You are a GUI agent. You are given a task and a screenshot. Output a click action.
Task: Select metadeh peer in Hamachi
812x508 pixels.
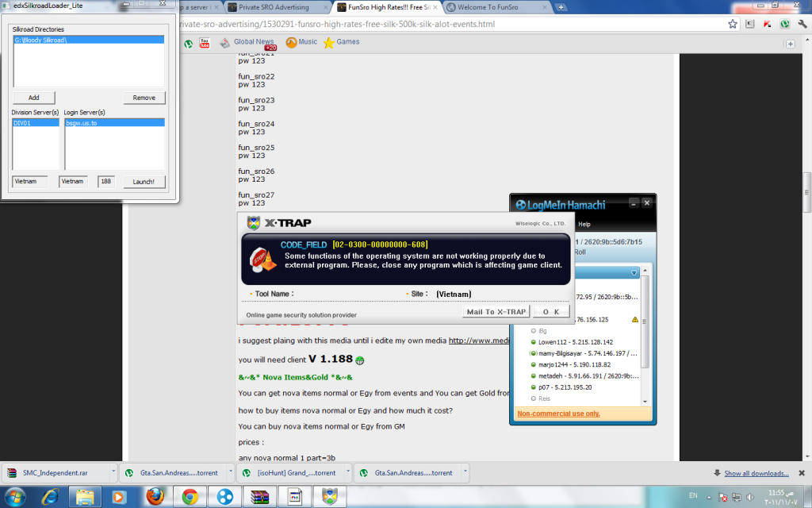click(585, 375)
